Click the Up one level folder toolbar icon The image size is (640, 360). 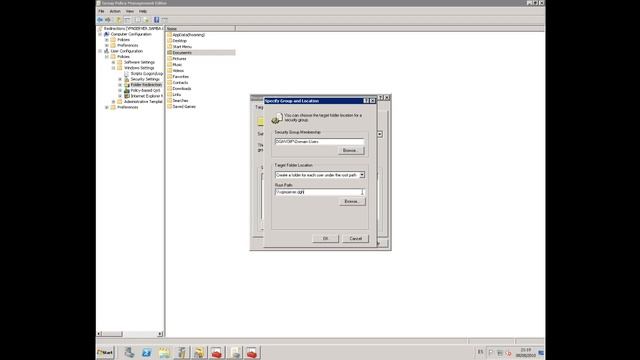(119, 20)
